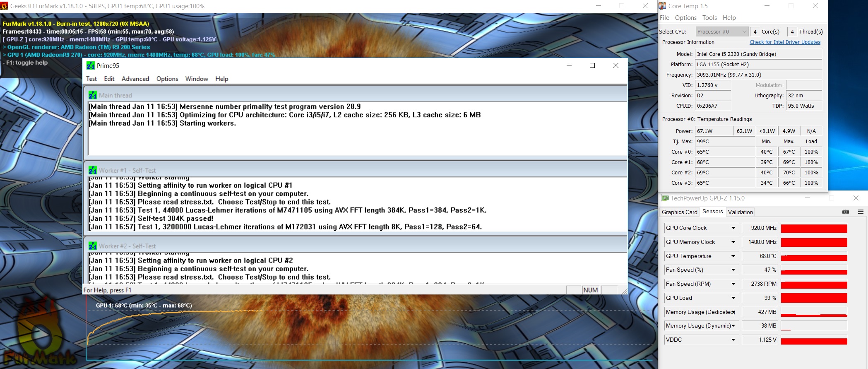Click the NUM indicator in Prime95 status bar

[591, 290]
